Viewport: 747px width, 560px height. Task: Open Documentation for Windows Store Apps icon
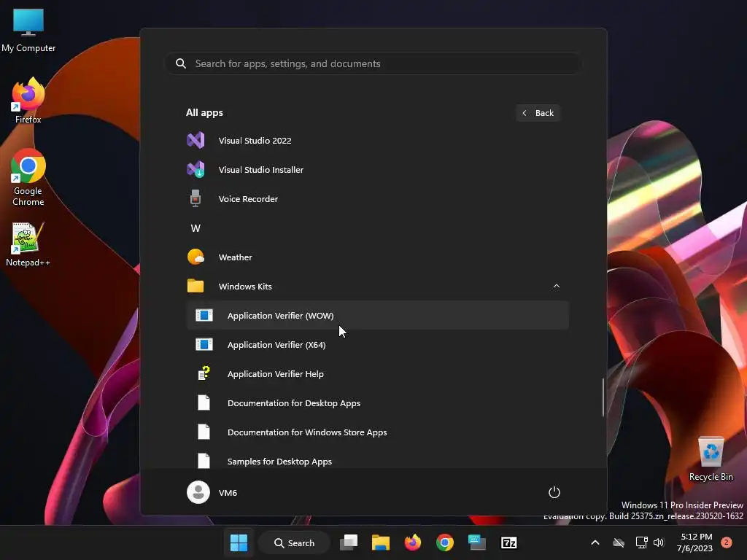204,432
